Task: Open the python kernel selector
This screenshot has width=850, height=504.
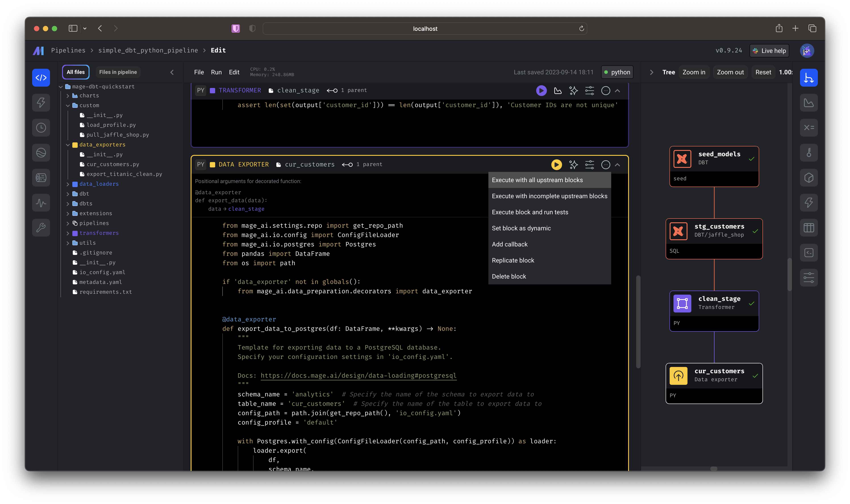Action: click(x=617, y=72)
